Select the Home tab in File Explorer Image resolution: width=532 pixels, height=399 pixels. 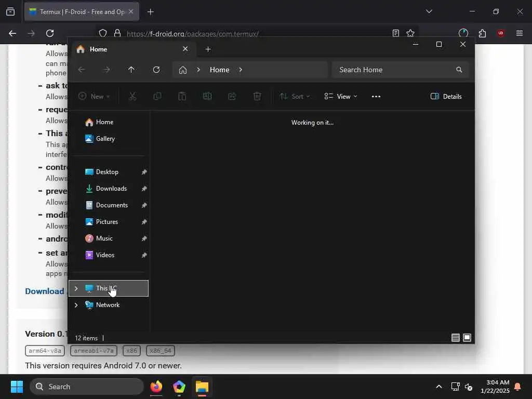[133, 49]
